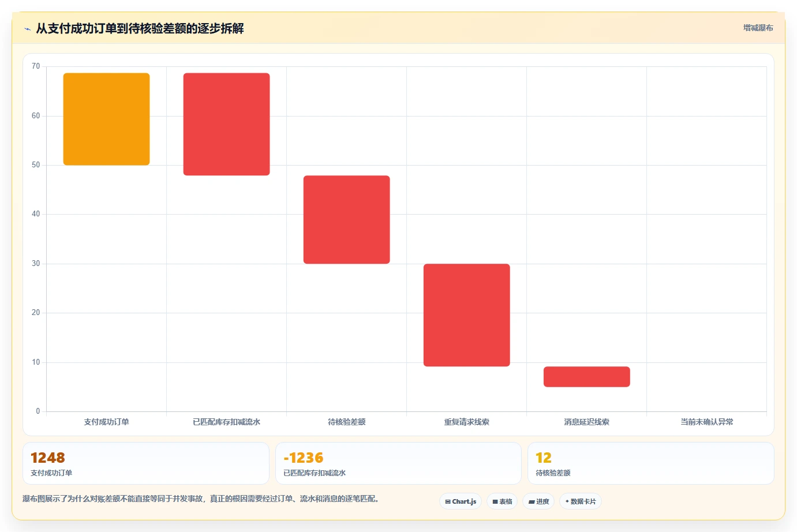Click the y-axis value 10
Viewport: 797px width, 532px height.
36,362
